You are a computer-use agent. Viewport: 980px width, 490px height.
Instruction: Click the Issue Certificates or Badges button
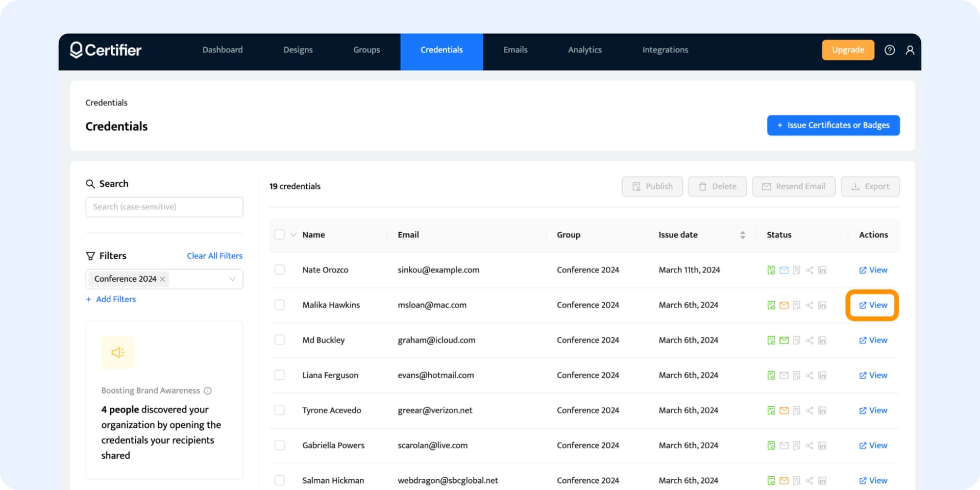833,125
